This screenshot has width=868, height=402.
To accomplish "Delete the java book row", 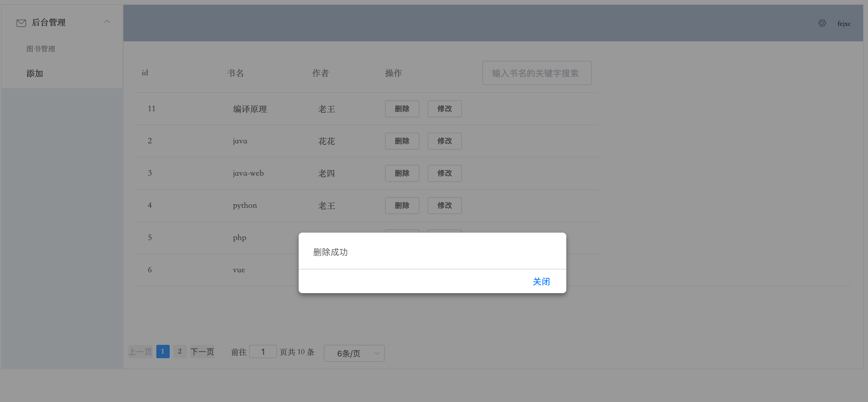I will 402,141.
